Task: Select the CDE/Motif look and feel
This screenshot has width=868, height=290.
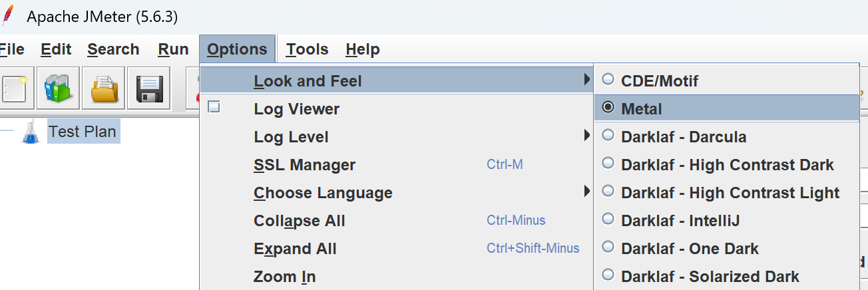Action: coord(727,80)
